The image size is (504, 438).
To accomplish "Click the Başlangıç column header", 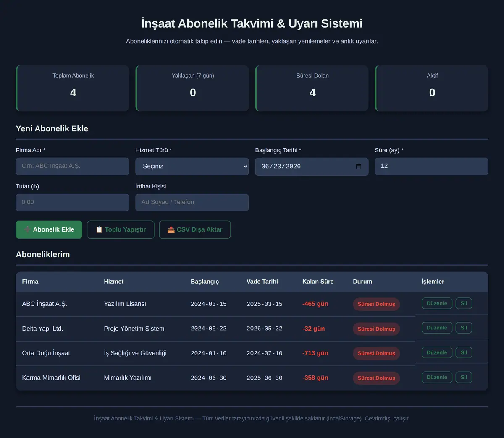I will coord(205,282).
